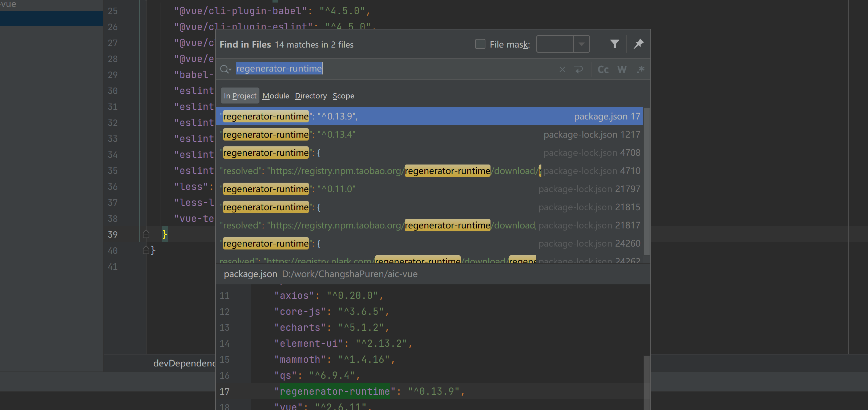Click the "element-ui" line in preview
The image size is (868, 410).
coord(343,344)
